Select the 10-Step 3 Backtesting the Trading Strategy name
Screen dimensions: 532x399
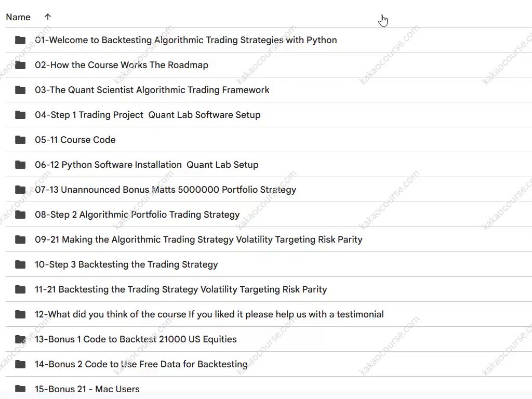tap(126, 264)
